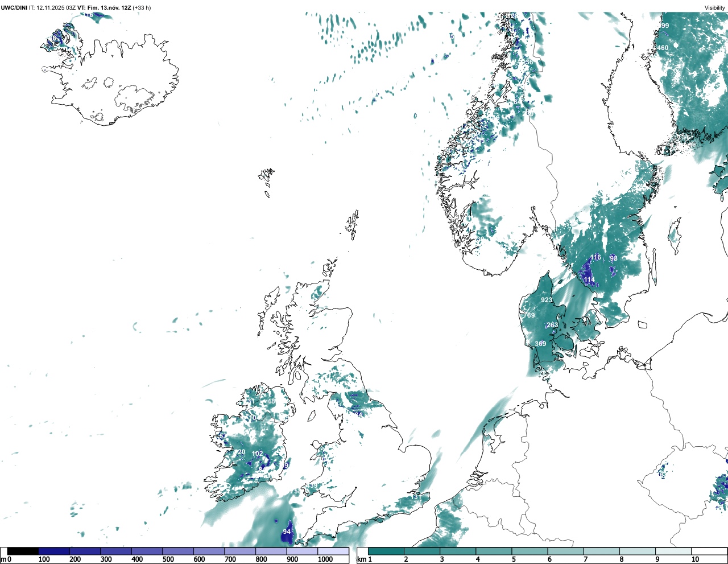Click the 'Visibility' title label
Screen dimensions: 728x564
(715, 7)
